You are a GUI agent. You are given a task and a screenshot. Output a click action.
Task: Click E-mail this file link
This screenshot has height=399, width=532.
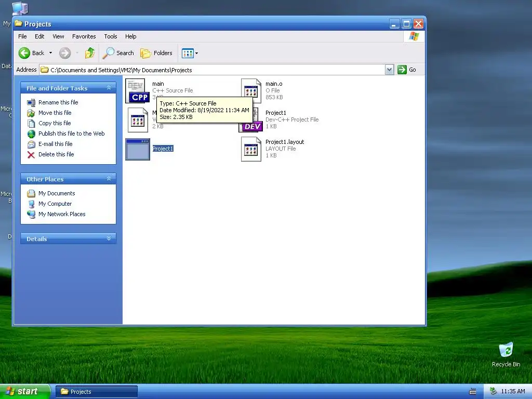(55, 144)
